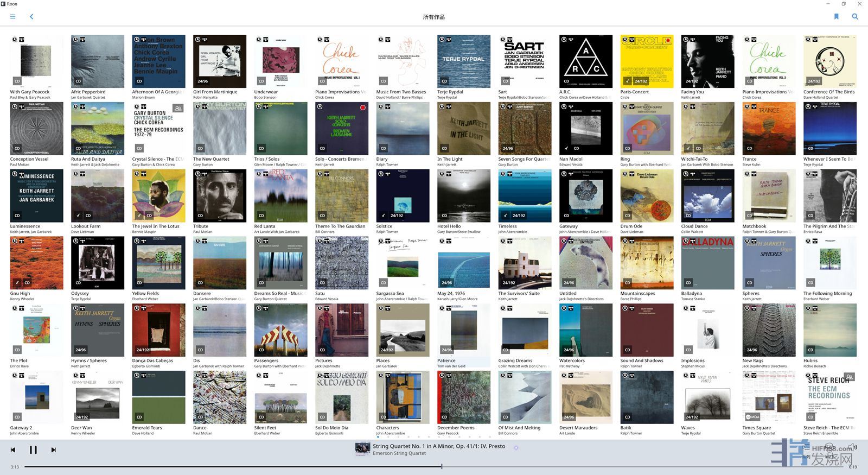
Task: Open the playing track title String Quartet No. 1
Action: coord(438,446)
